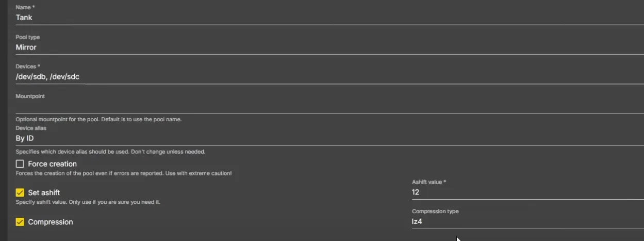This screenshot has height=241, width=644.
Task: Open the Pool type dropdown showing Mirror
Action: pos(309,47)
